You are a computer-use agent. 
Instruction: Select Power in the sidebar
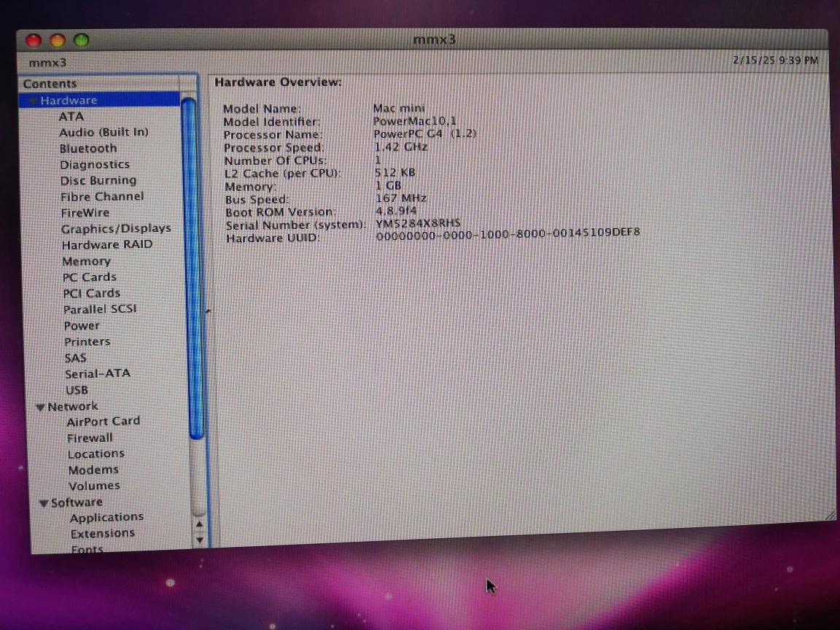pos(82,326)
